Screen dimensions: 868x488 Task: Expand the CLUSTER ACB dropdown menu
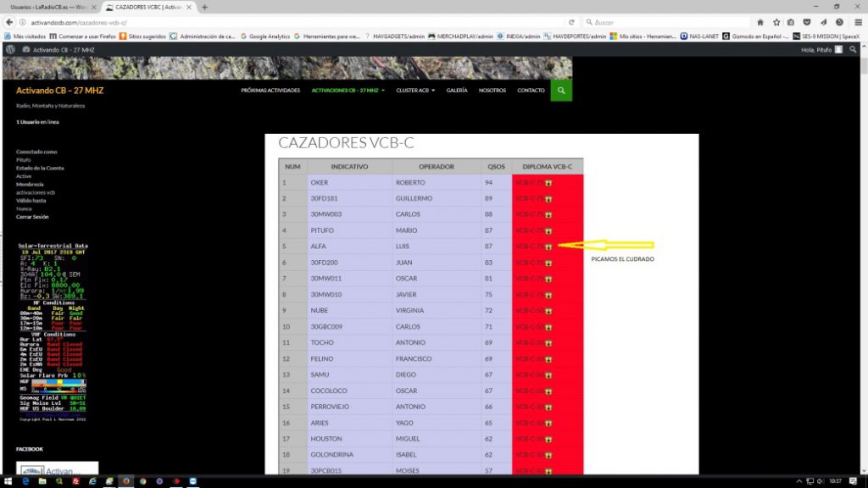click(x=415, y=90)
